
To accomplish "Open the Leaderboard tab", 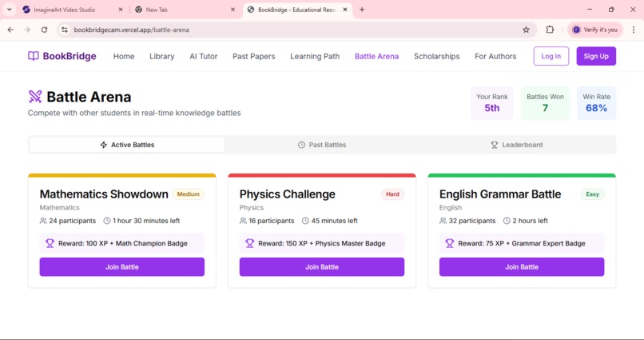I will click(x=517, y=145).
